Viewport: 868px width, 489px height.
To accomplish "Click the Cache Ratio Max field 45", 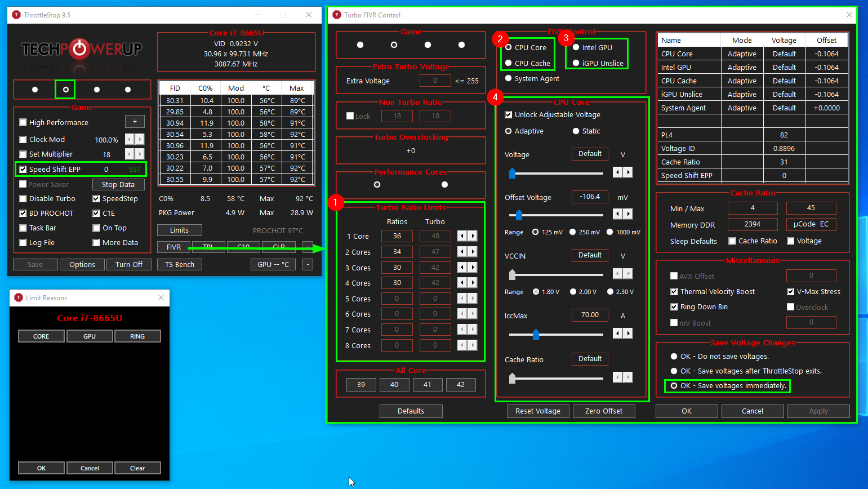I will [811, 208].
